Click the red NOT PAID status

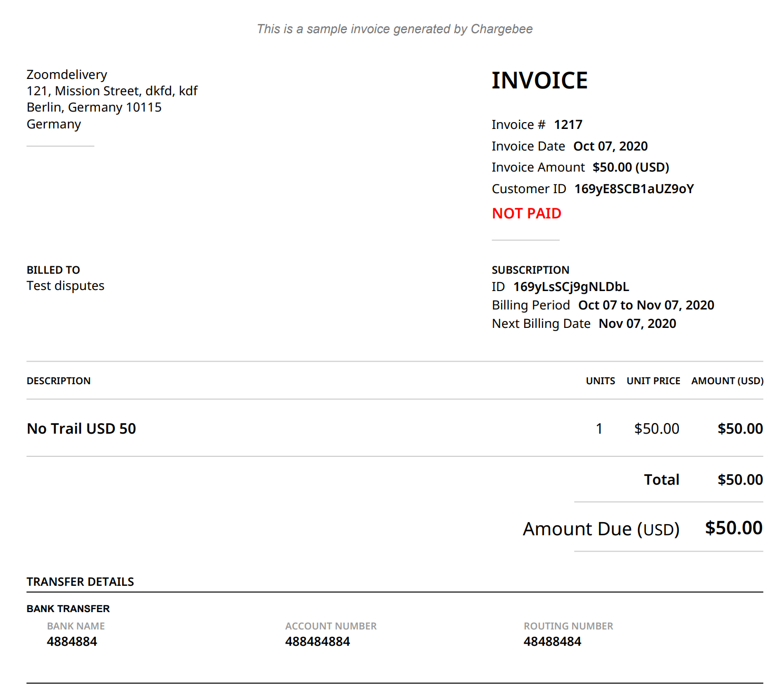click(x=526, y=214)
